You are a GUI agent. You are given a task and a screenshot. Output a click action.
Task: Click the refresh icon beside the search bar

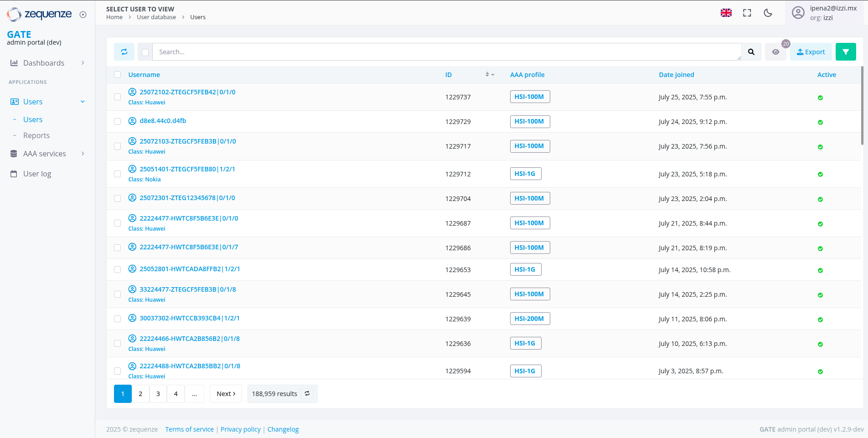[x=124, y=52]
